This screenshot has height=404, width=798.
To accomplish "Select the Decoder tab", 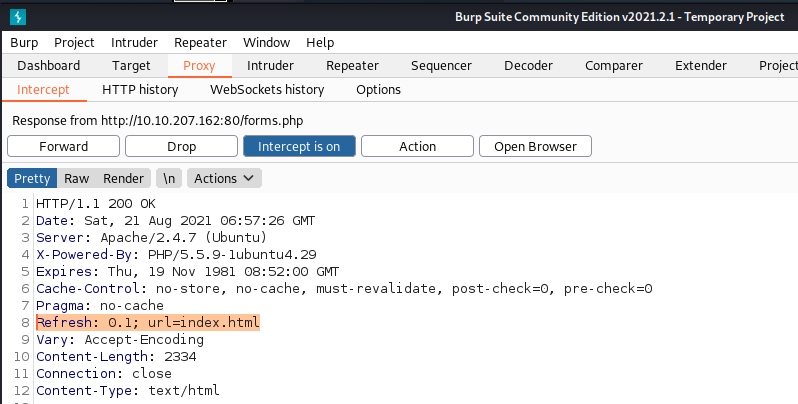I will click(x=527, y=66).
